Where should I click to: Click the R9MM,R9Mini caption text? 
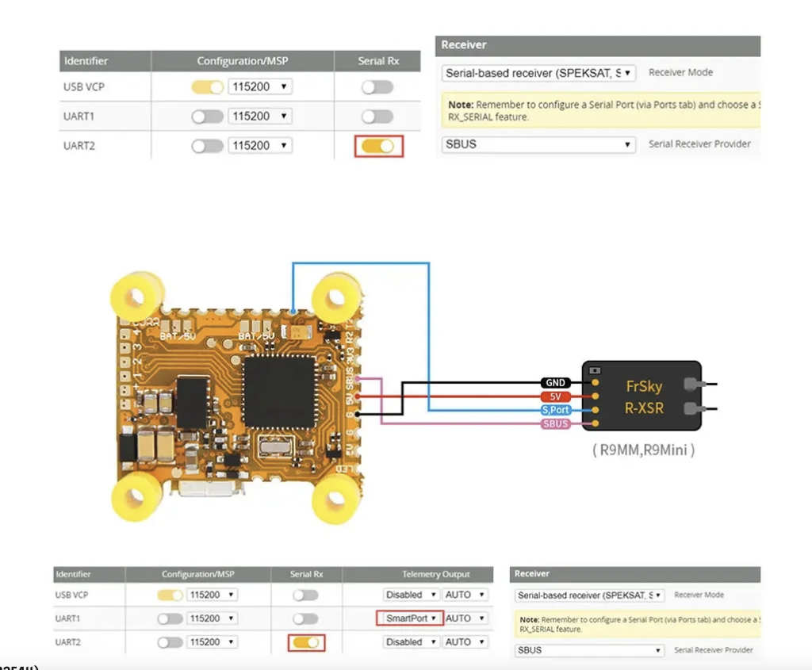coord(643,450)
